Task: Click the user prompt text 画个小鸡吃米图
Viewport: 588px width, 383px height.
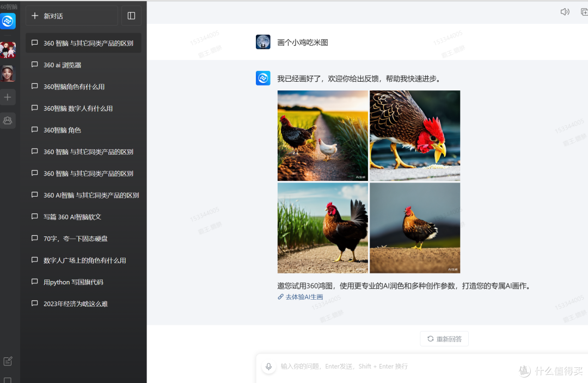Action: click(x=303, y=42)
